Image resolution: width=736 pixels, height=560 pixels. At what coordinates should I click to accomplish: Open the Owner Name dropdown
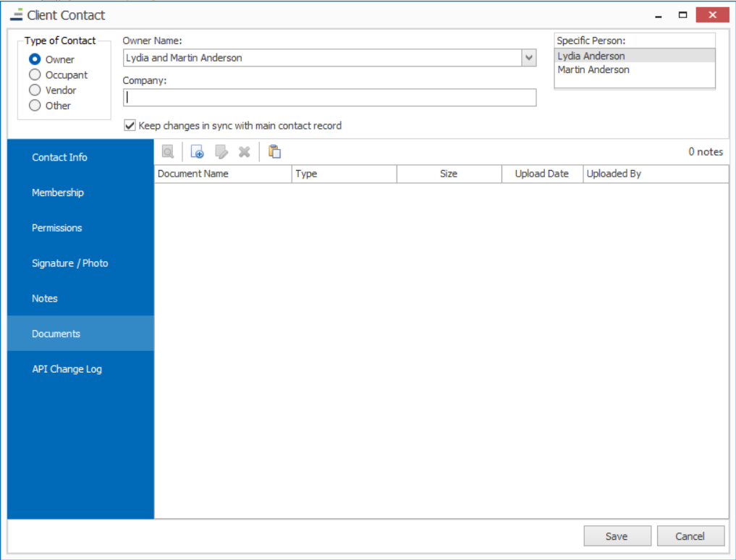(529, 56)
